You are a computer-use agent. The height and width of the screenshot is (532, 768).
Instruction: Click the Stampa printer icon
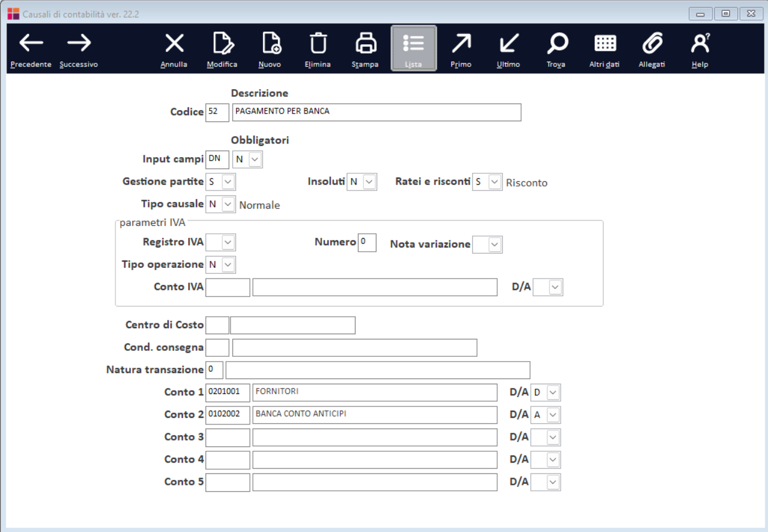[x=365, y=44]
